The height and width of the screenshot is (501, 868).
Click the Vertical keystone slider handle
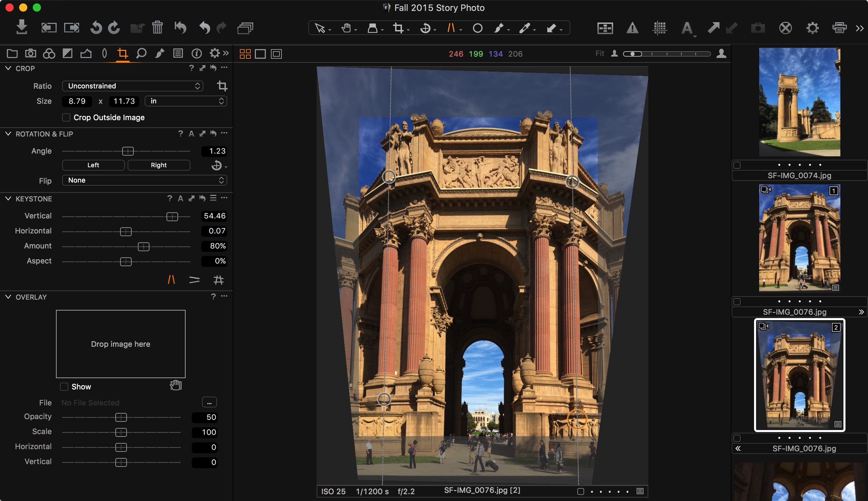click(x=172, y=216)
